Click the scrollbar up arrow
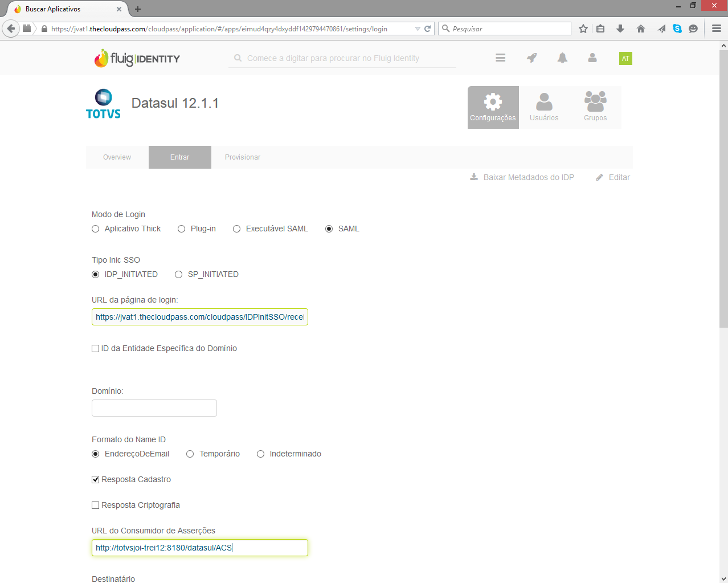Screen dimensions: 728x583 click(x=723, y=45)
